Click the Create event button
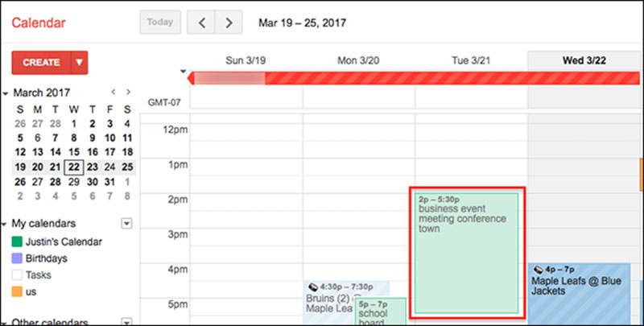Screen dimensions: 644x326 click(41, 62)
